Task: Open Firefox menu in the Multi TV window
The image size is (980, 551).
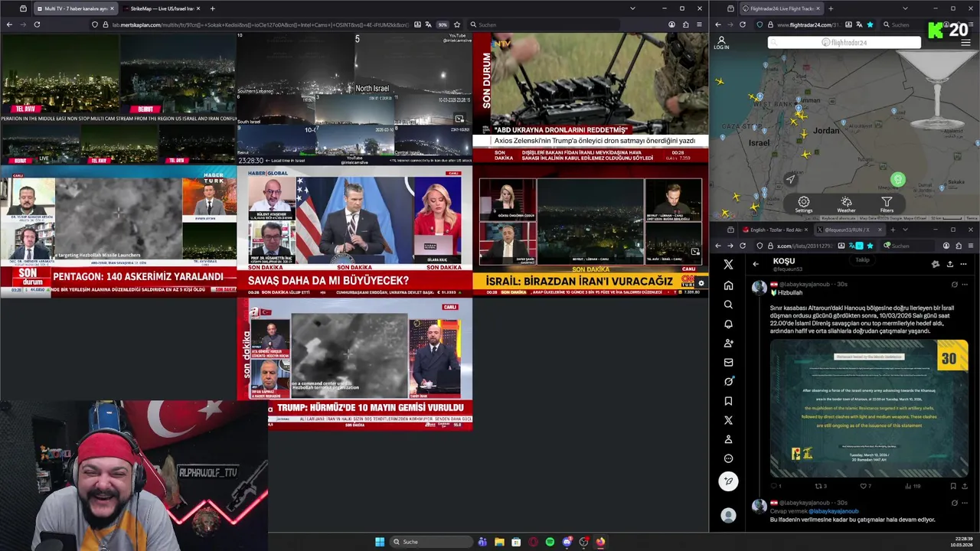Action: pyautogui.click(x=699, y=24)
